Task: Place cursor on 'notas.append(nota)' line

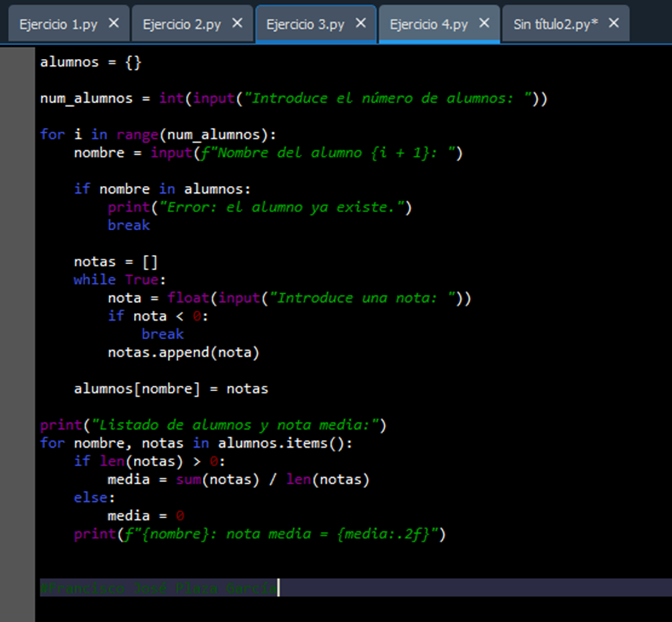Action: [x=183, y=352]
